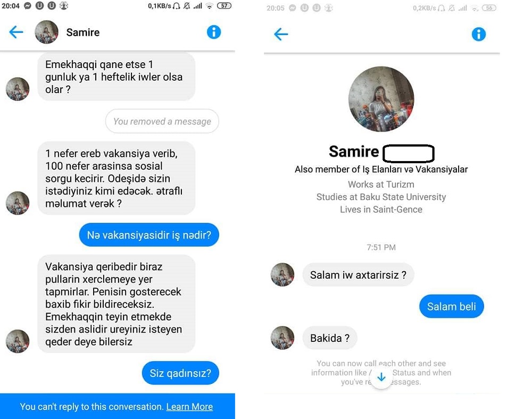Viewport: 532px width, 419px height.
Task: Tap avatar beside 'Emekhaqqi qane etse' message
Action: pyautogui.click(x=18, y=89)
